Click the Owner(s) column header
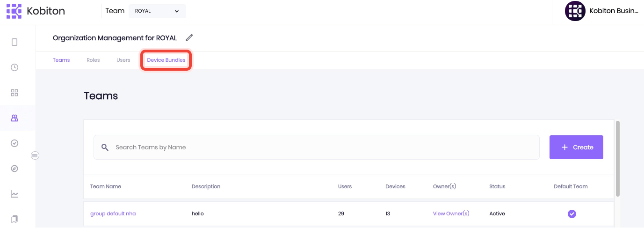Image resolution: width=644 pixels, height=228 pixels. point(444,186)
